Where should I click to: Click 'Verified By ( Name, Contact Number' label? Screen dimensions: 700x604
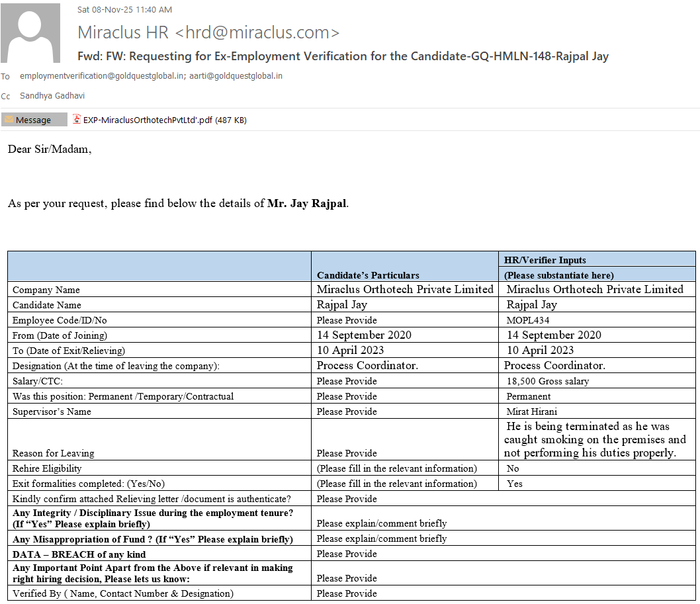pyautogui.click(x=123, y=593)
